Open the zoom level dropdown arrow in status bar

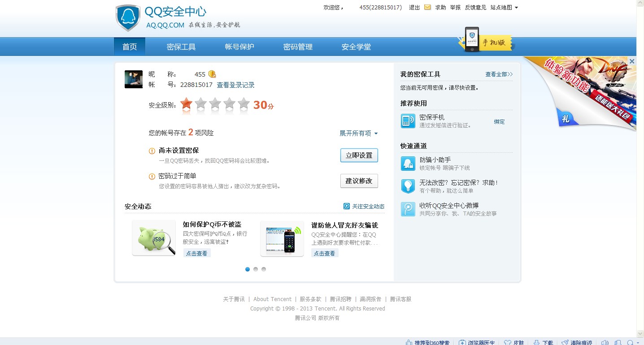[x=637, y=343]
